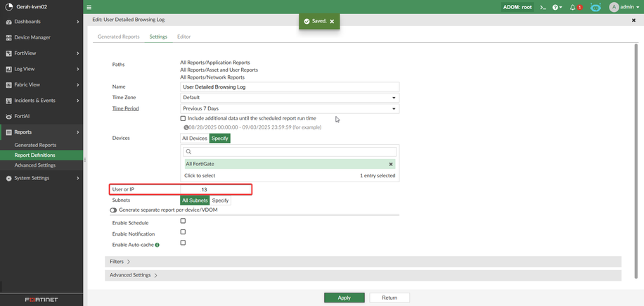Open the FortiAI robot assistant icon
This screenshot has height=306, width=644.
point(595,8)
